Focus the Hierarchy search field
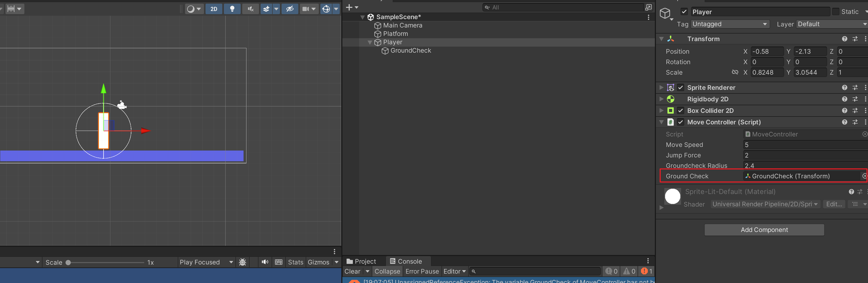The height and width of the screenshot is (283, 868). tap(563, 7)
